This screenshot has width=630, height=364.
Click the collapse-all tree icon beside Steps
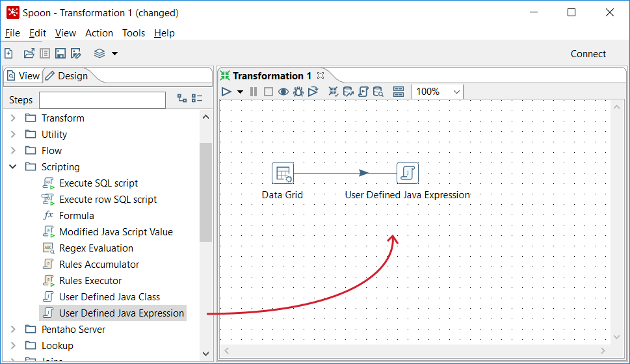pyautogui.click(x=197, y=98)
